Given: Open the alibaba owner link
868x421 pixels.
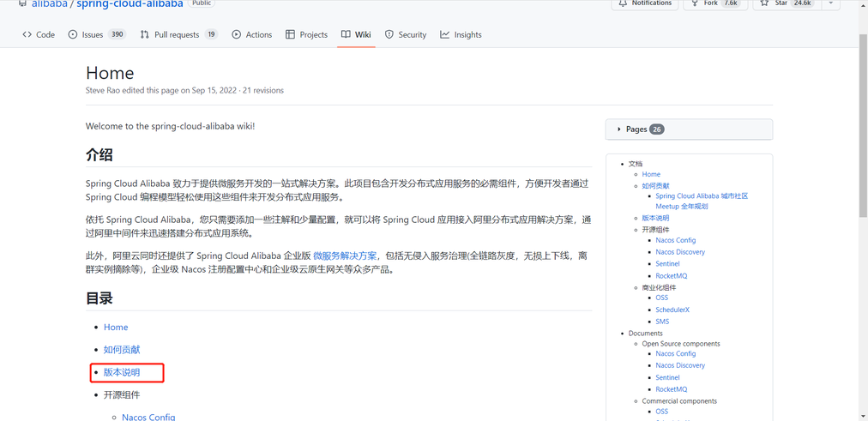Looking at the screenshot, I should 49,4.
